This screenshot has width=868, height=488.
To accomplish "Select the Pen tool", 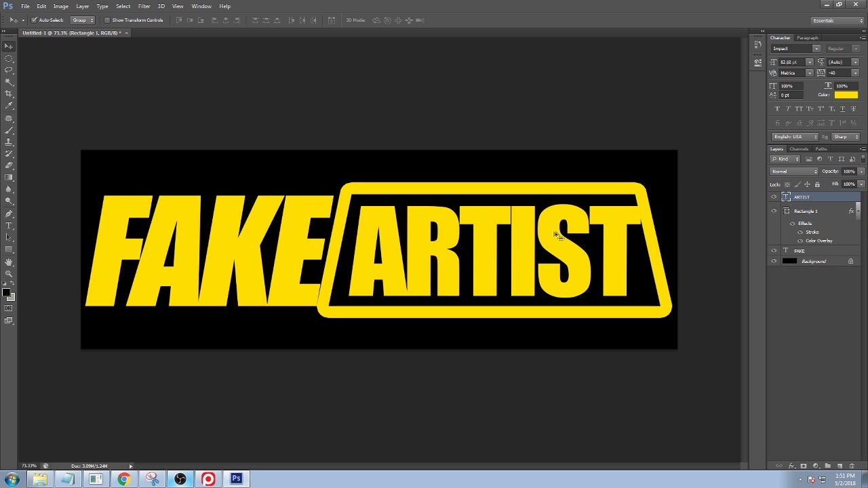I will pyautogui.click(x=9, y=214).
